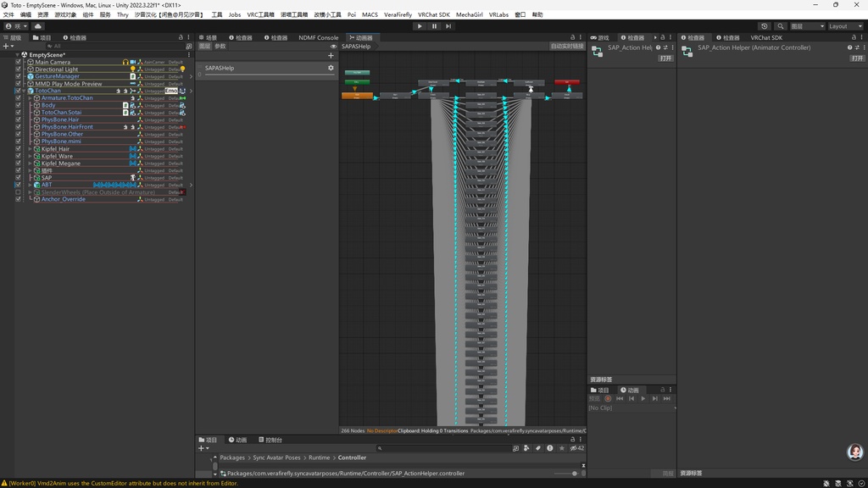Expand Armature.TotoChan object
Viewport: 868px width, 488px height.
pos(31,98)
